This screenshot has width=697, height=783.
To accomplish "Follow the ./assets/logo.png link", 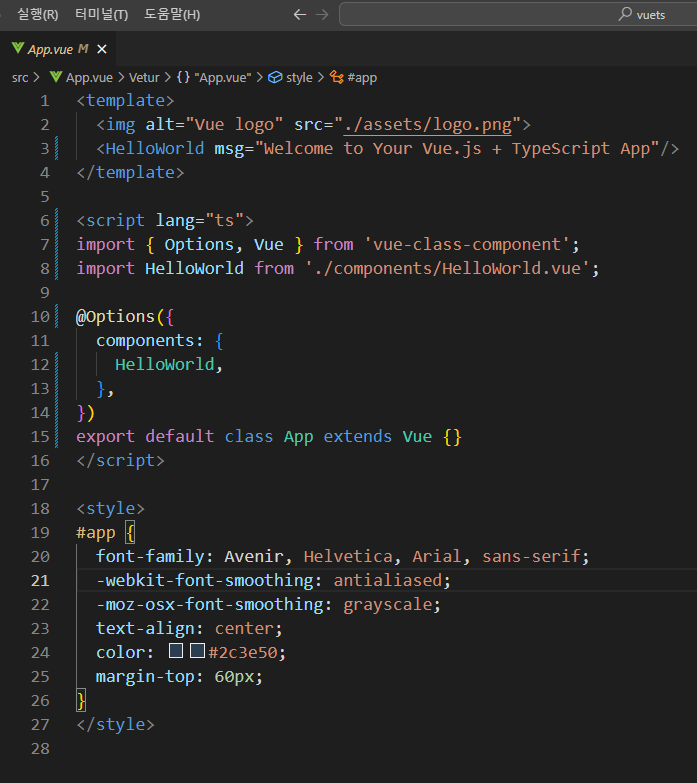I will point(428,124).
